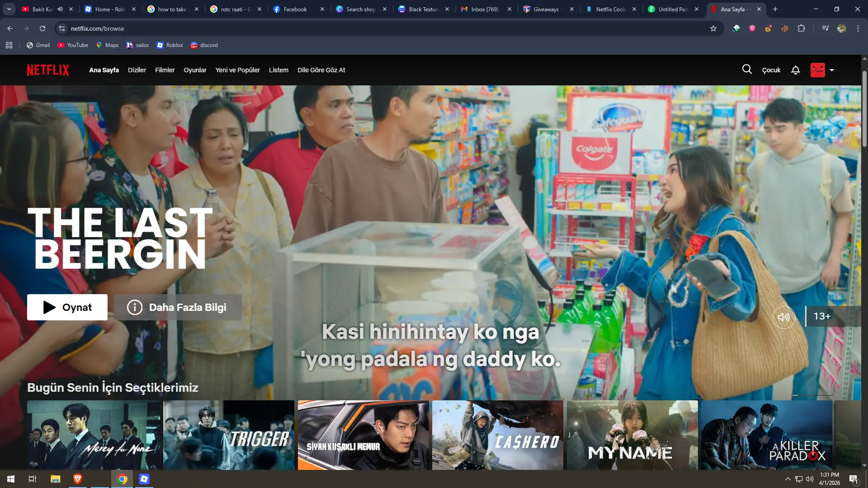Open the Cashero thumbnail
The width and height of the screenshot is (868, 488).
(x=498, y=435)
